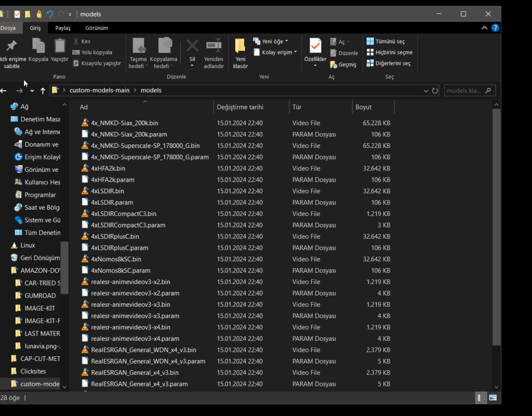Switch to the Görünüm ribbon tab
The height and width of the screenshot is (416, 532).
(97, 28)
